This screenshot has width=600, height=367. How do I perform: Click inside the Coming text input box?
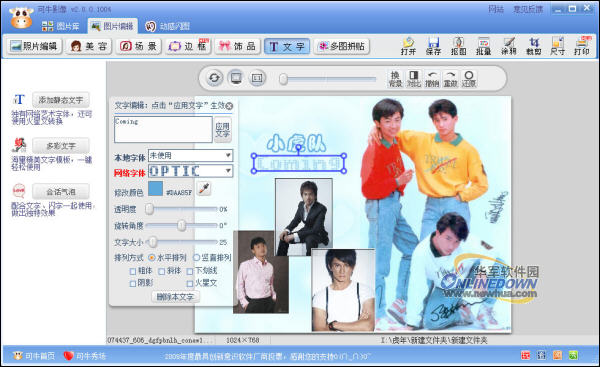[x=163, y=130]
